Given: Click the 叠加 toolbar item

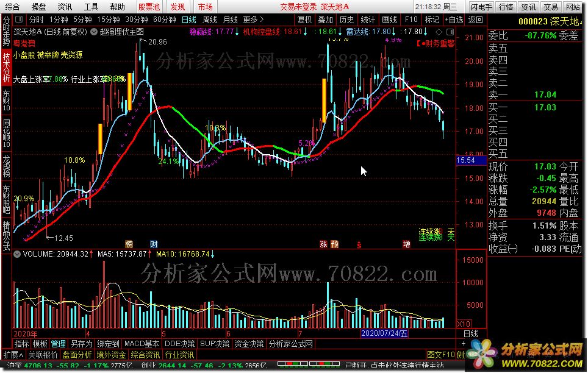Looking at the screenshot, I should pyautogui.click(x=326, y=20).
